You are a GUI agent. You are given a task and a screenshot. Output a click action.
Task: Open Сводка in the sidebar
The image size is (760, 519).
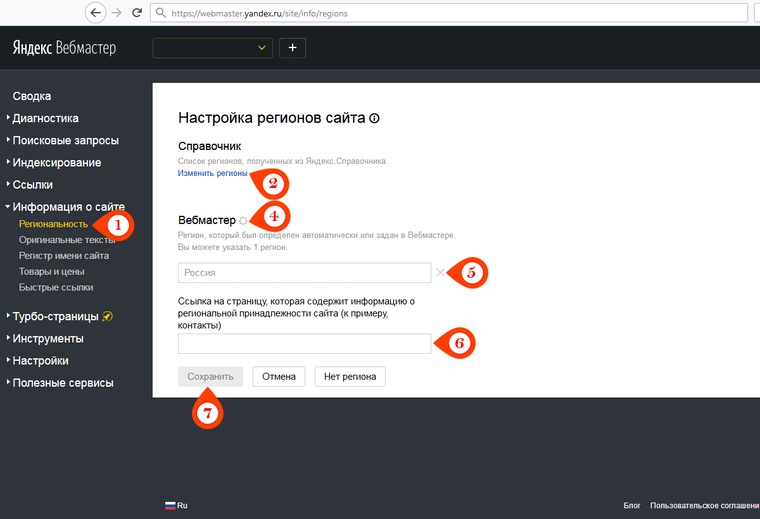click(32, 96)
